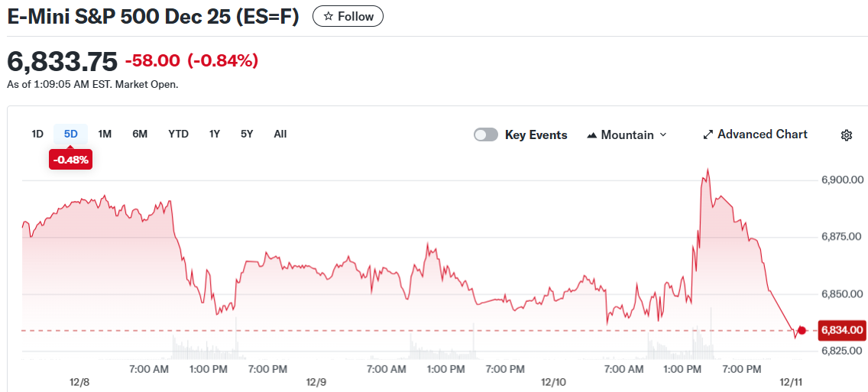Click the -0.48% five-day change badge
This screenshot has width=868, height=392.
[70, 160]
